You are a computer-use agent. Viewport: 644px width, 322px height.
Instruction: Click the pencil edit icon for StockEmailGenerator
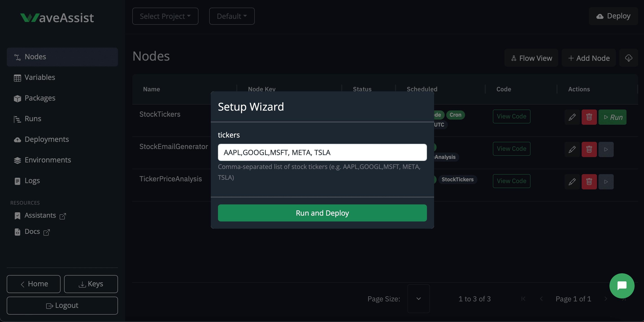(x=572, y=149)
